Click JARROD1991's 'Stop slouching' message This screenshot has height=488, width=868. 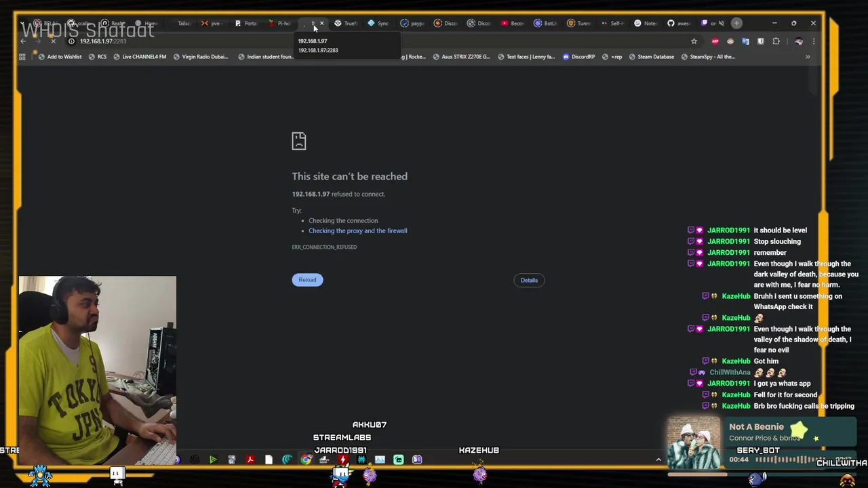(x=777, y=242)
